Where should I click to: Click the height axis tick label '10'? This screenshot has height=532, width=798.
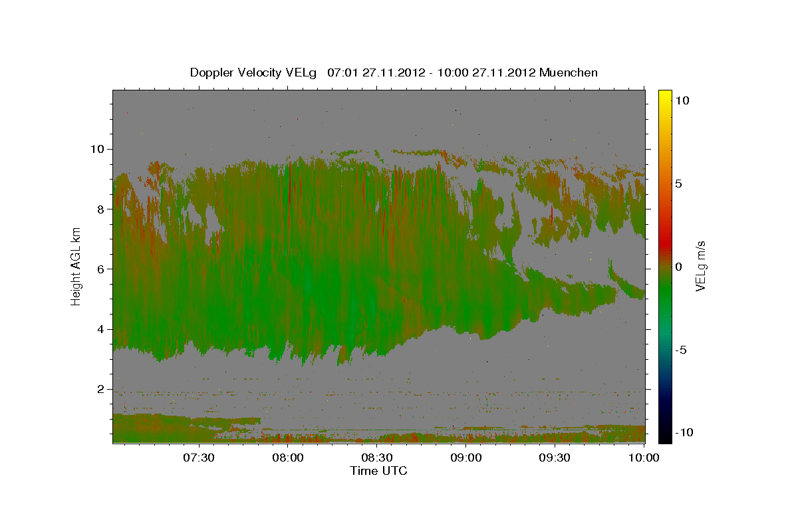coord(98,149)
